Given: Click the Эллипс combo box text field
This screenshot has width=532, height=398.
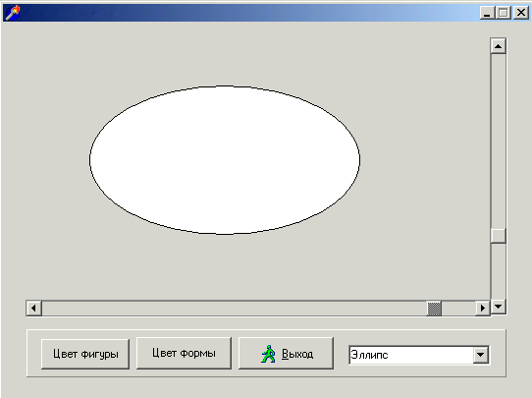Looking at the screenshot, I should click(411, 355).
